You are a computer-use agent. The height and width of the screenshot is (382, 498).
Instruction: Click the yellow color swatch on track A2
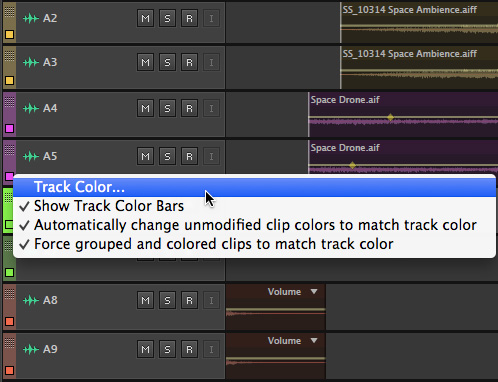[x=9, y=34]
